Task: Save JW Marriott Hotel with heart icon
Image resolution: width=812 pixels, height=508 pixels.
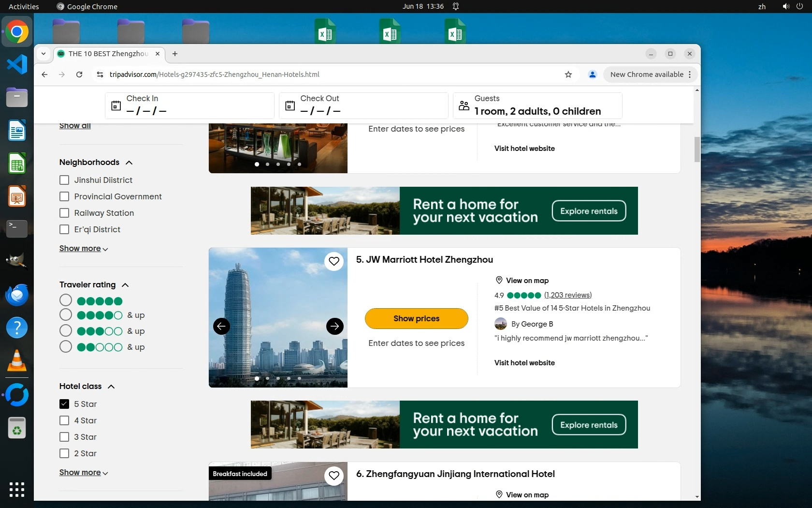Action: (334, 261)
